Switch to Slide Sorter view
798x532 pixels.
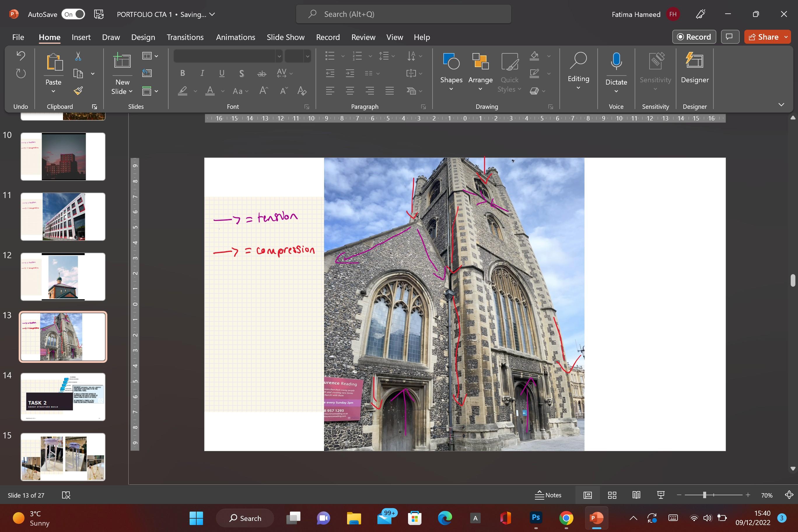tap(612, 495)
